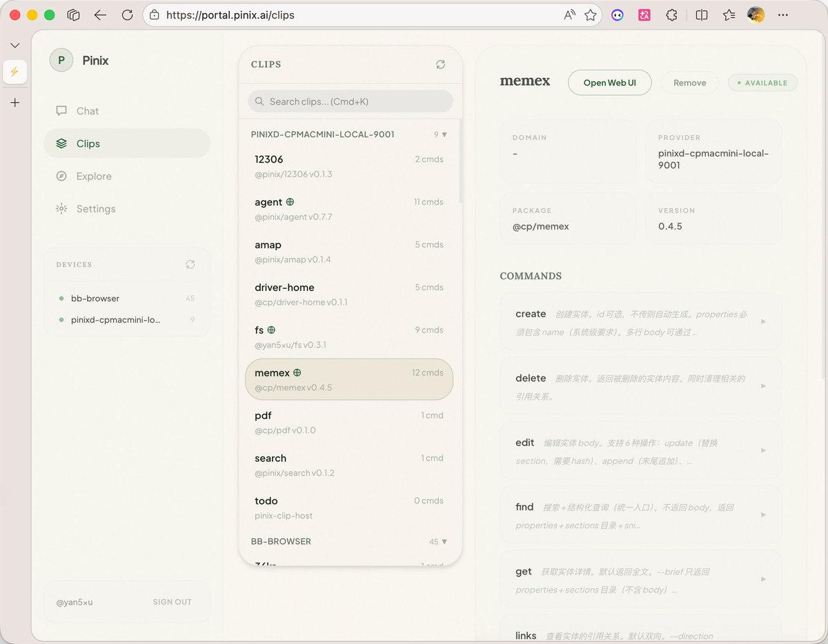Remove the memex clip
The width and height of the screenshot is (828, 644).
(689, 83)
